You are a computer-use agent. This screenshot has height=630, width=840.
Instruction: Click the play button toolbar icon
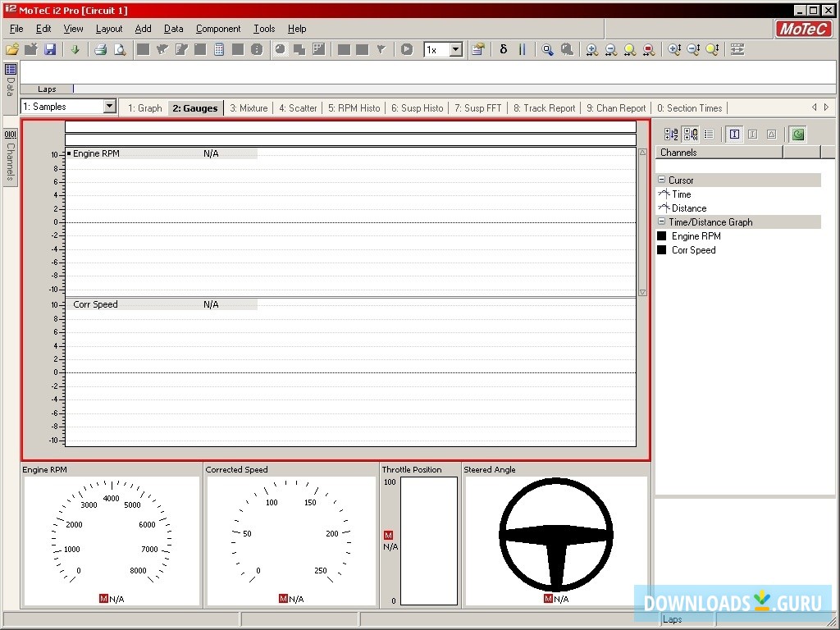click(407, 49)
